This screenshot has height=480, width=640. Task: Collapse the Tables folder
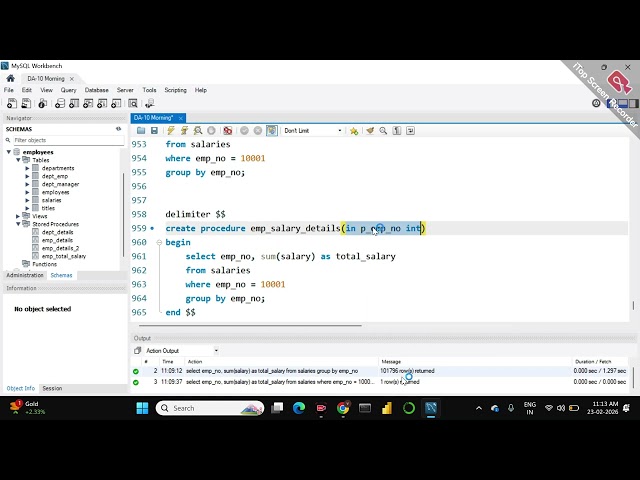(x=18, y=160)
